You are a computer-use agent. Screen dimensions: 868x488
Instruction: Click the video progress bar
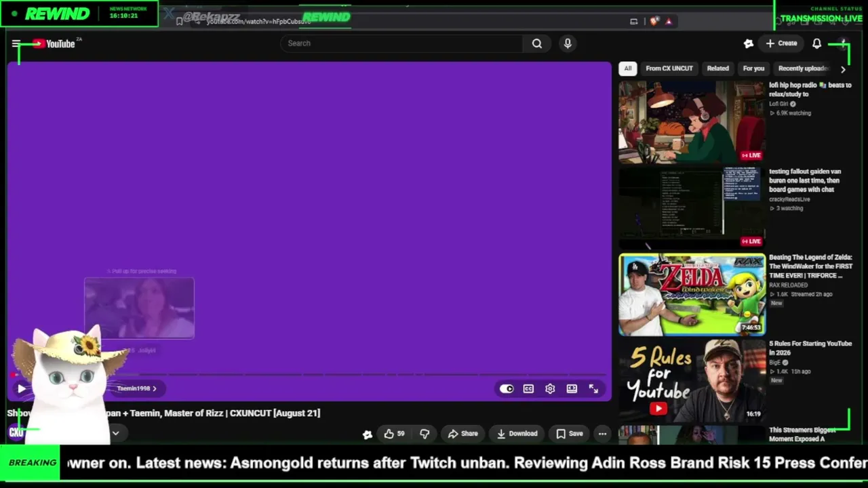point(309,374)
